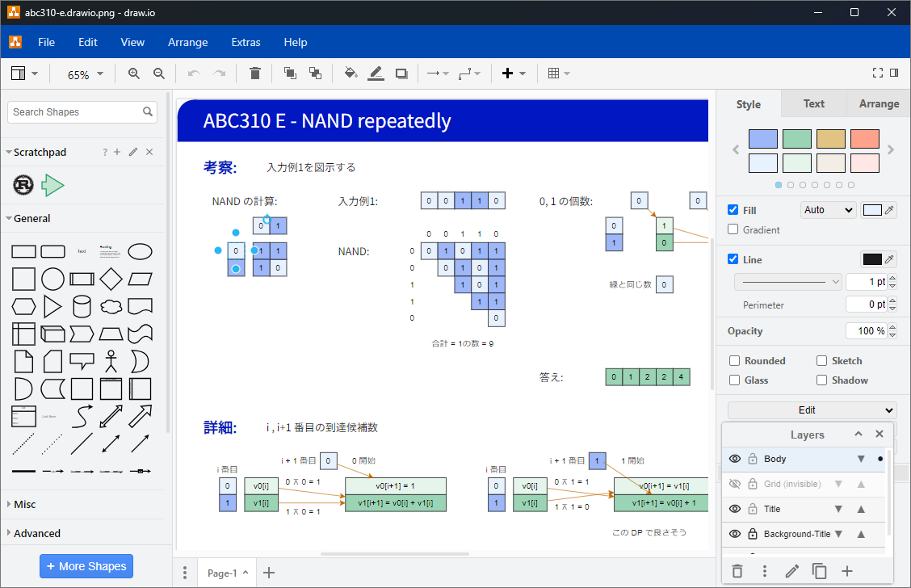The width and height of the screenshot is (911, 588).
Task: Click the To Front toolbar icon
Action: coord(290,73)
